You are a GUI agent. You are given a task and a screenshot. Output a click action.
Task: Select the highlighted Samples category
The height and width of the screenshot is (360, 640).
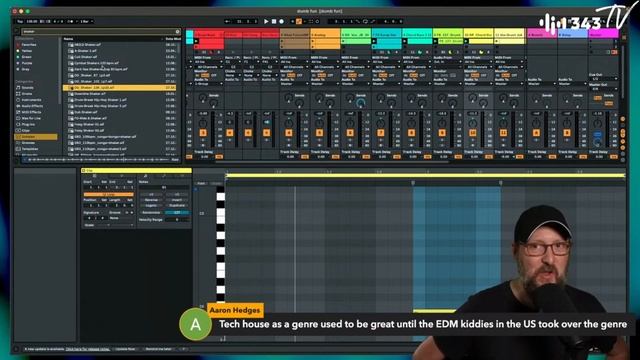36,137
